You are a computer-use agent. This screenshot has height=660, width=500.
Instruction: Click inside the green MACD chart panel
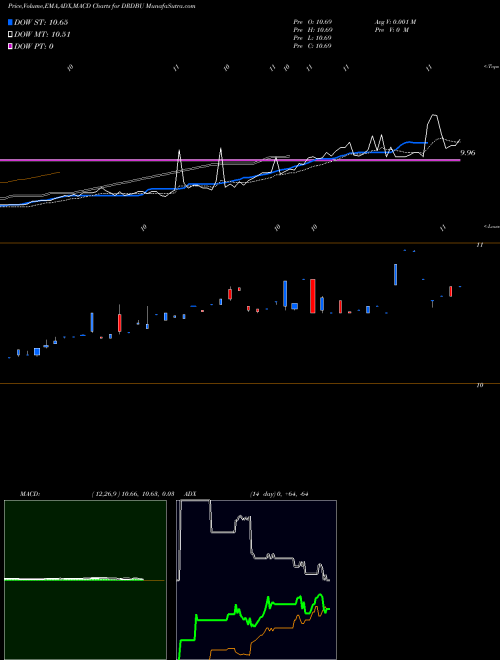tap(85, 580)
